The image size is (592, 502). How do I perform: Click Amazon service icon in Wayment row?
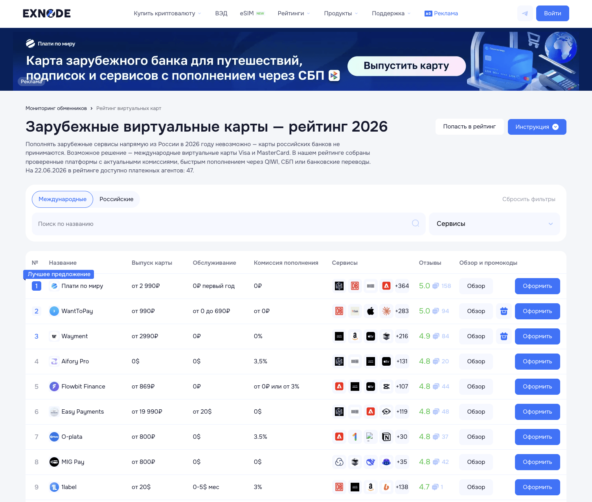(x=355, y=336)
